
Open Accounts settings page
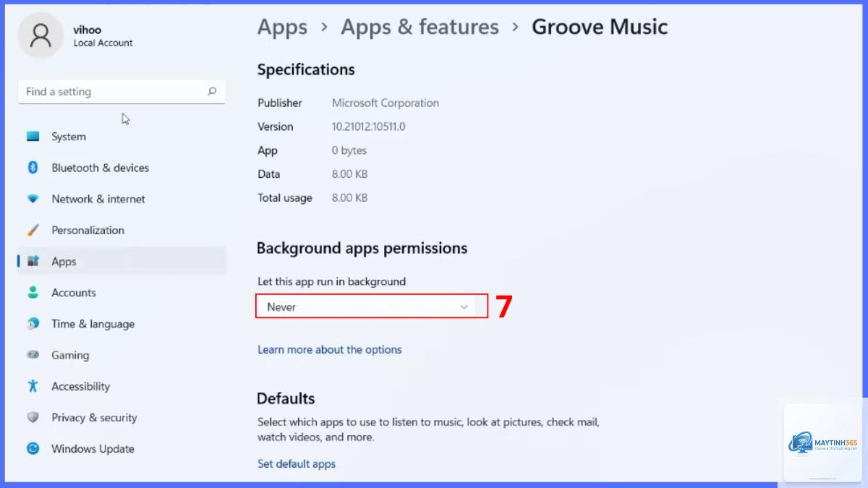122,293
